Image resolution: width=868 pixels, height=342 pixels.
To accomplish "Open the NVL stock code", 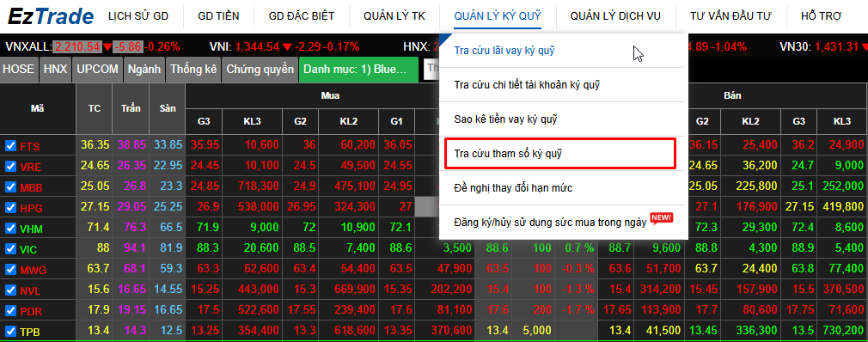I will click(x=31, y=290).
